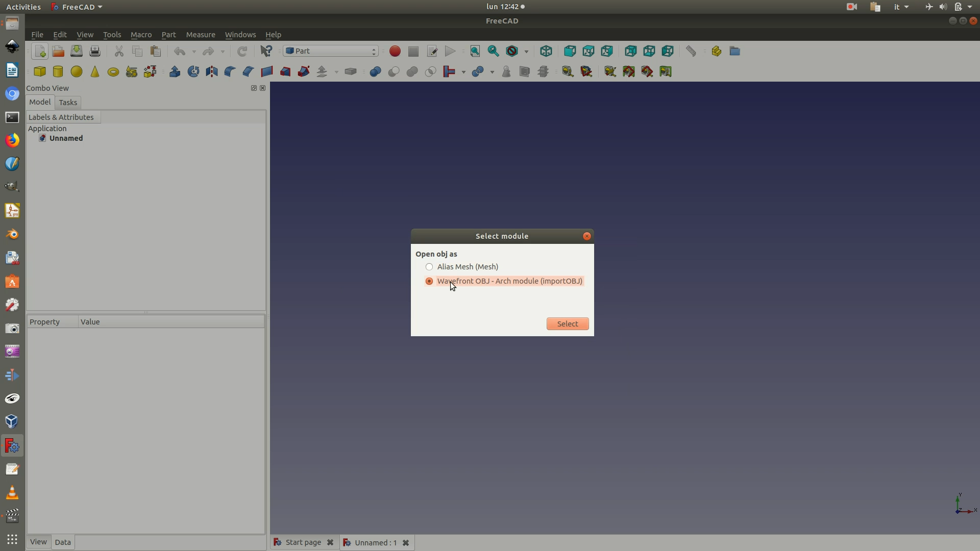Open the Tools menu
The height and width of the screenshot is (551, 980).
tap(112, 35)
